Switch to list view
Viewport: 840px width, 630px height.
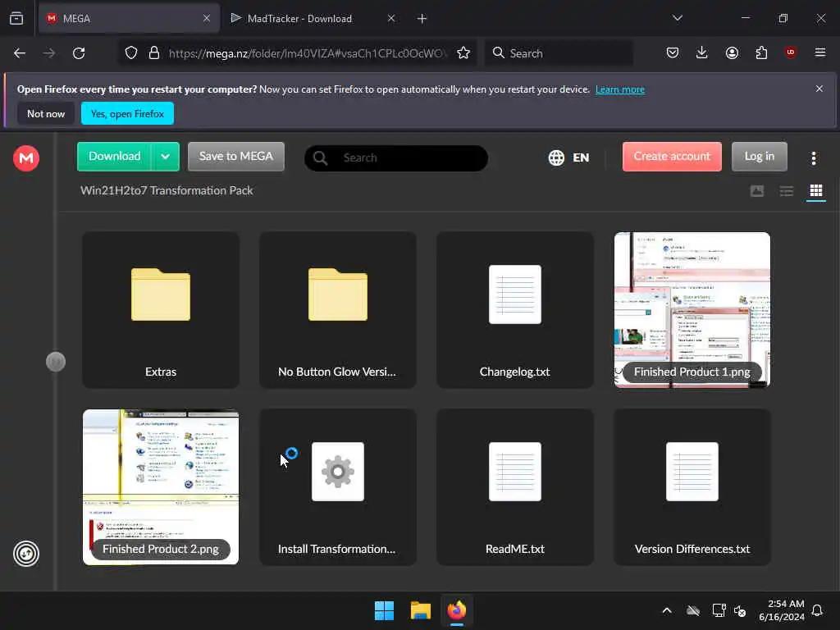pos(787,191)
